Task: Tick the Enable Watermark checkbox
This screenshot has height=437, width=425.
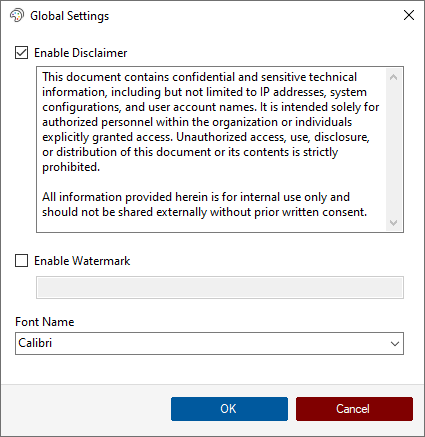Action: [x=21, y=261]
